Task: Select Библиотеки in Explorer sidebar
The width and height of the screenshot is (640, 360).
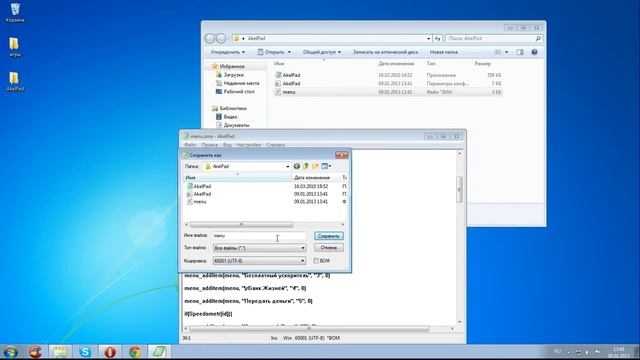Action: click(x=233, y=109)
